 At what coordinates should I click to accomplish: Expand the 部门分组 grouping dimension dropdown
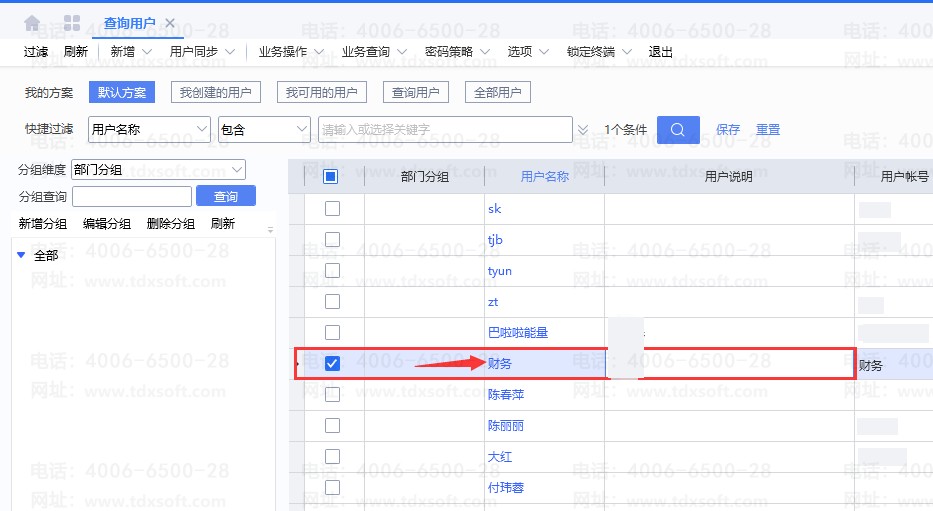tap(158, 170)
